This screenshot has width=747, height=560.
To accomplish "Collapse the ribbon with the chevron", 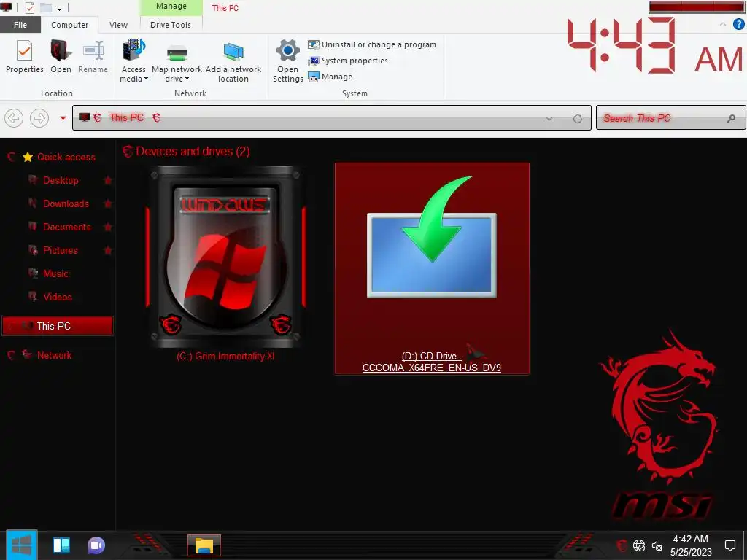I will (723, 24).
